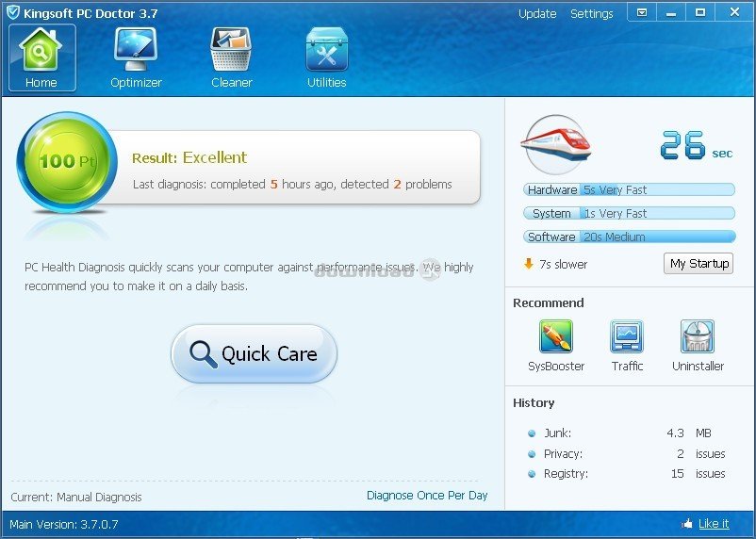Click the Kingsoft shield logo icon
The width and height of the screenshot is (756, 539).
[13, 12]
